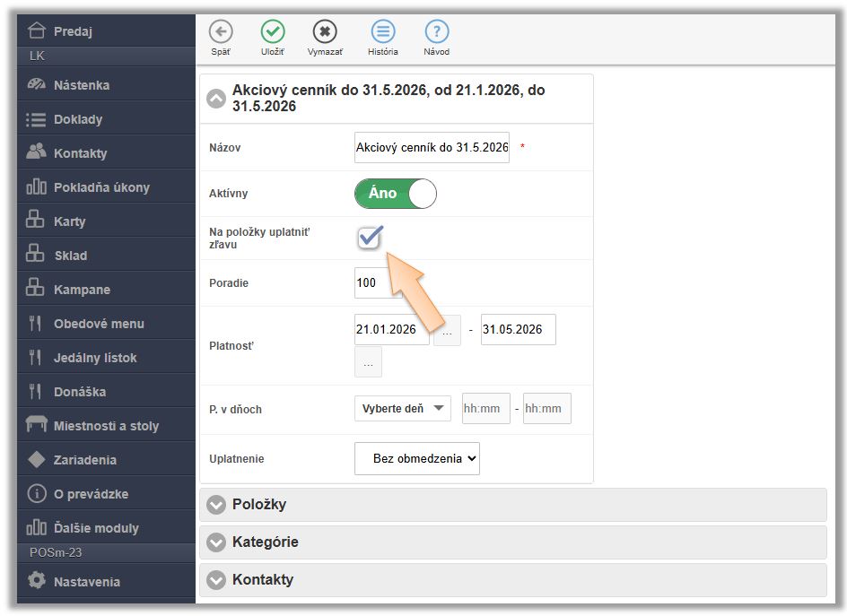The height and width of the screenshot is (616, 847).
Task: Delete using the Vymazať icon
Action: (325, 32)
